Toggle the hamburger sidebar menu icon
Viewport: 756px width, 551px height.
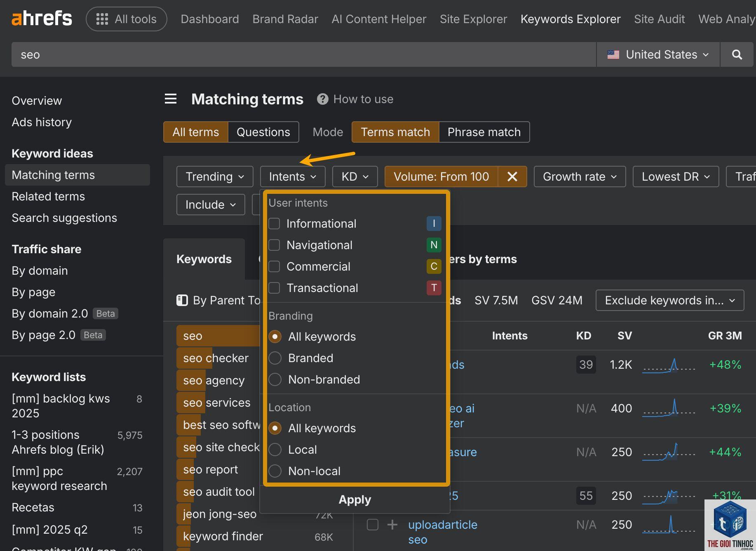point(171,99)
